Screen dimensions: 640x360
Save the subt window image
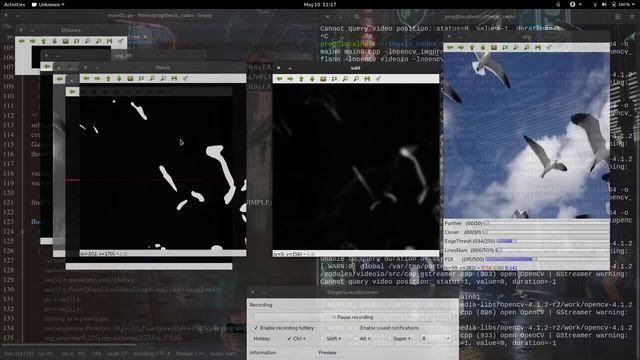click(367, 78)
